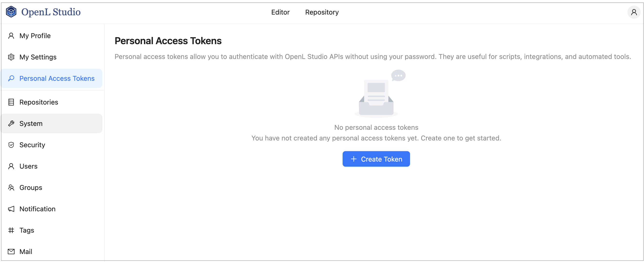644x262 pixels.
Task: Click the Groups people icon
Action: pos(11,188)
